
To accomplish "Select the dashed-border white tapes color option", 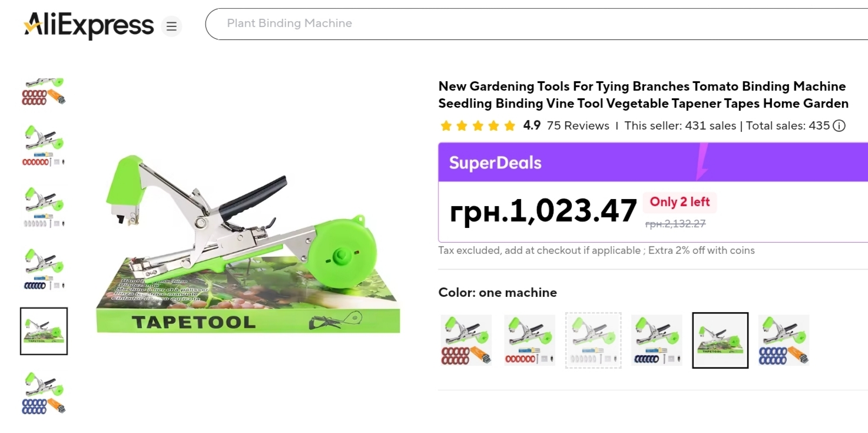I will (593, 340).
